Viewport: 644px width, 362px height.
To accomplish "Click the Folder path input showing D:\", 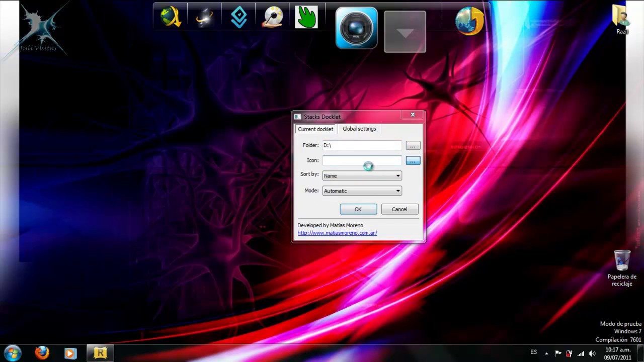I will (x=361, y=145).
